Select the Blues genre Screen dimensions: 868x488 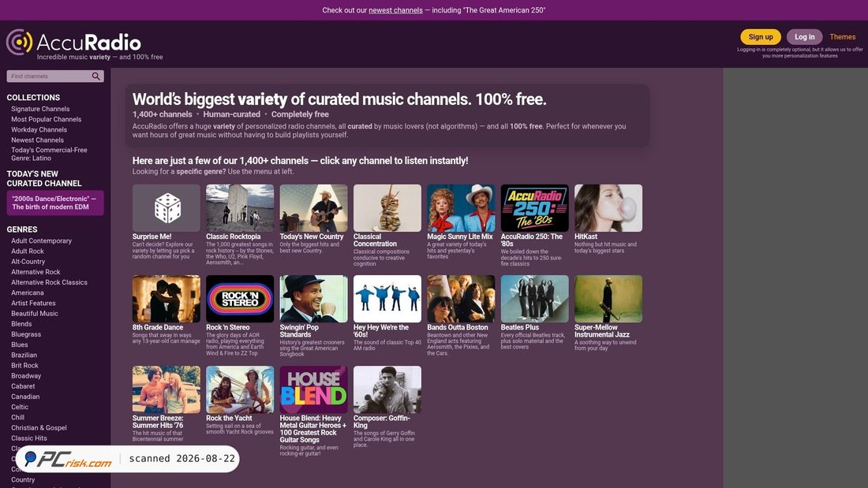(x=20, y=345)
